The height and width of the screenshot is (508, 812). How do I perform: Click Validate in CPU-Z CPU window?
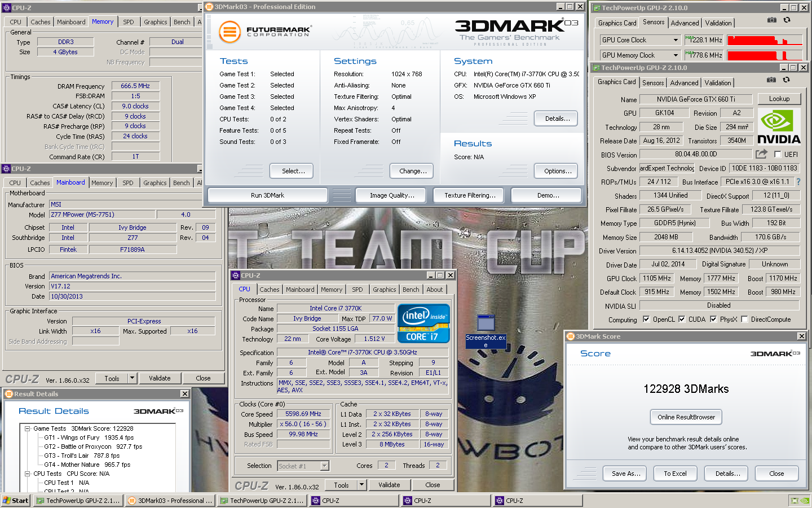click(x=389, y=485)
